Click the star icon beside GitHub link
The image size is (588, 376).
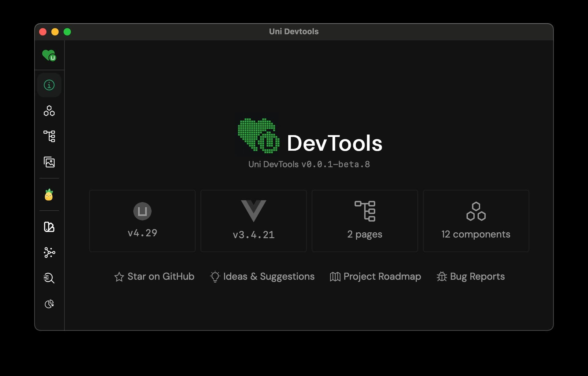[x=119, y=277]
